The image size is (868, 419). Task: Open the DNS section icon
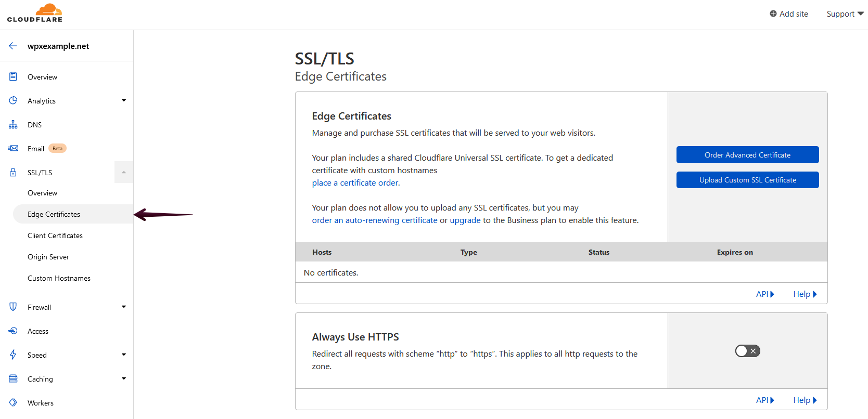pyautogui.click(x=13, y=125)
